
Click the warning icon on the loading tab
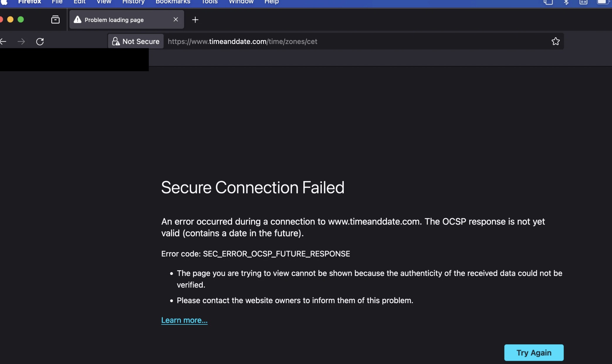pyautogui.click(x=77, y=19)
